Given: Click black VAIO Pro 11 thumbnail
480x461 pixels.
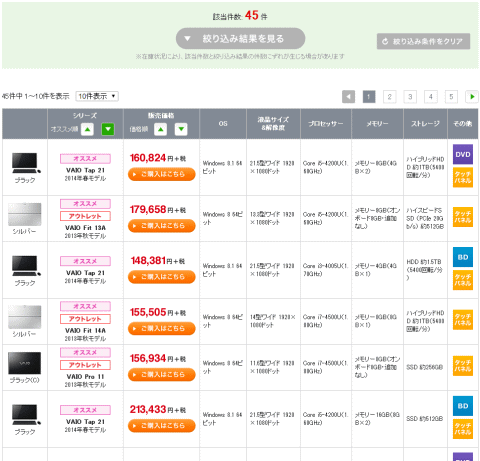Looking at the screenshot, I should [25, 363].
